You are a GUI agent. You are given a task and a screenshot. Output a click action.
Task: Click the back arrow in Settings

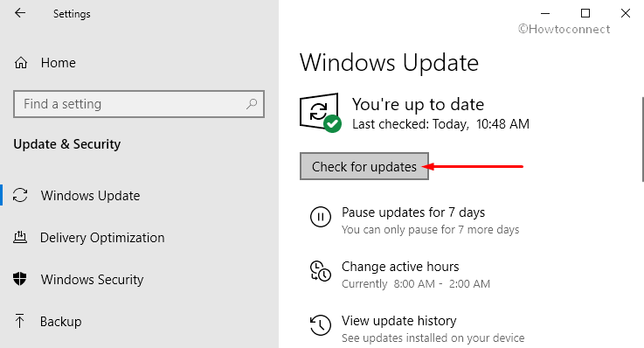(x=20, y=13)
